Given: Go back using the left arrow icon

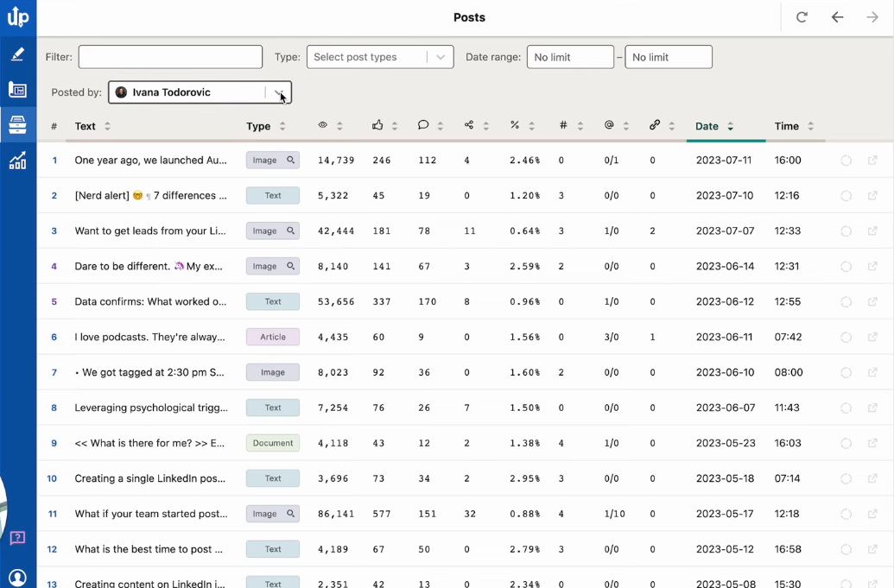Looking at the screenshot, I should [x=837, y=17].
